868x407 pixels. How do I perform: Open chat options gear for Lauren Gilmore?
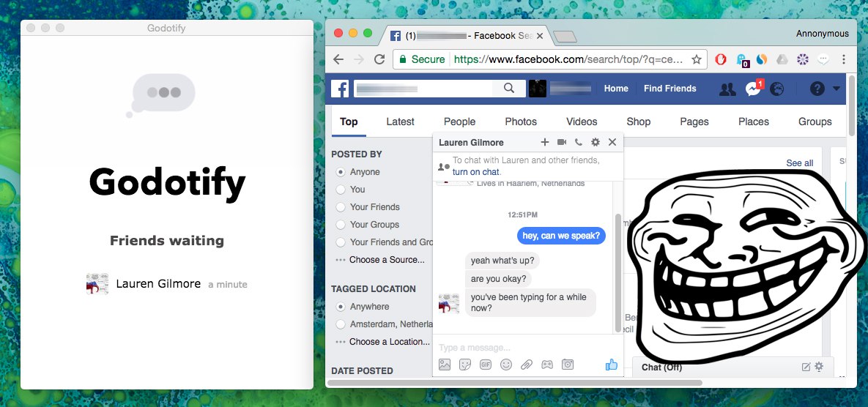click(595, 142)
